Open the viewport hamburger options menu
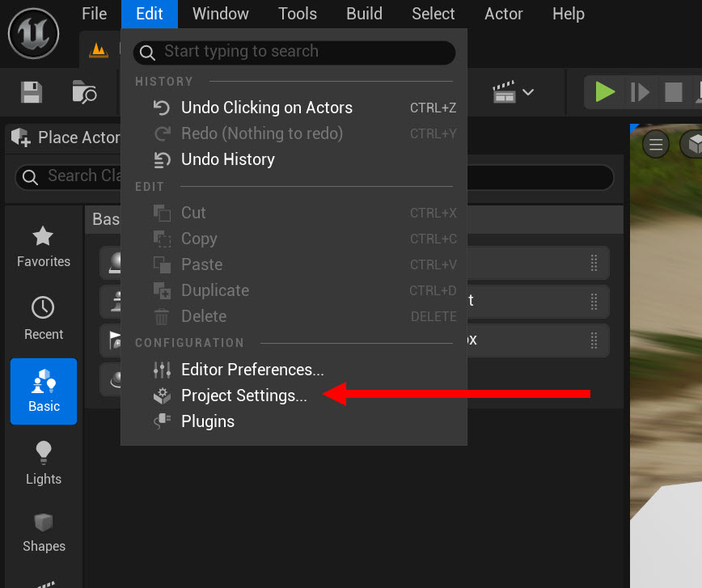 point(656,145)
